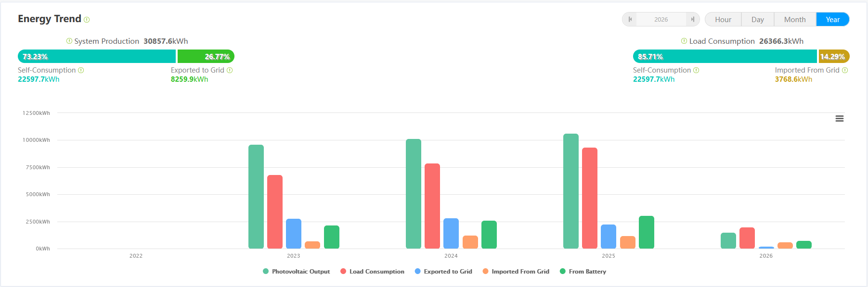Select the Year view tab

click(x=833, y=20)
